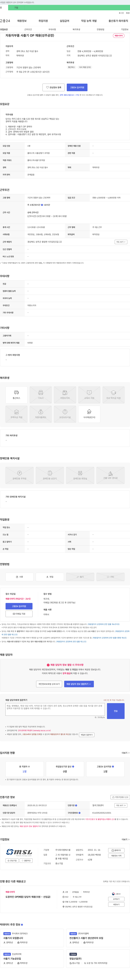Click the red warning icon in 채용 담당자 notice
The height and width of the screenshot is (980, 130).
pyautogui.click(x=48, y=665)
